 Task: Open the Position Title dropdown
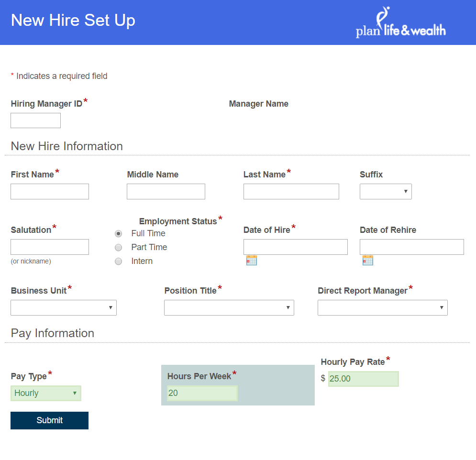(x=229, y=308)
